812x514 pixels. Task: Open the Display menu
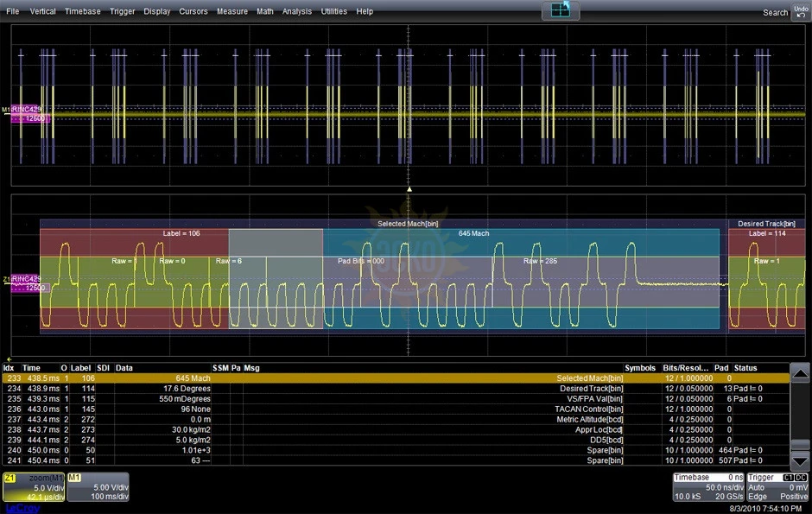pyautogui.click(x=157, y=11)
